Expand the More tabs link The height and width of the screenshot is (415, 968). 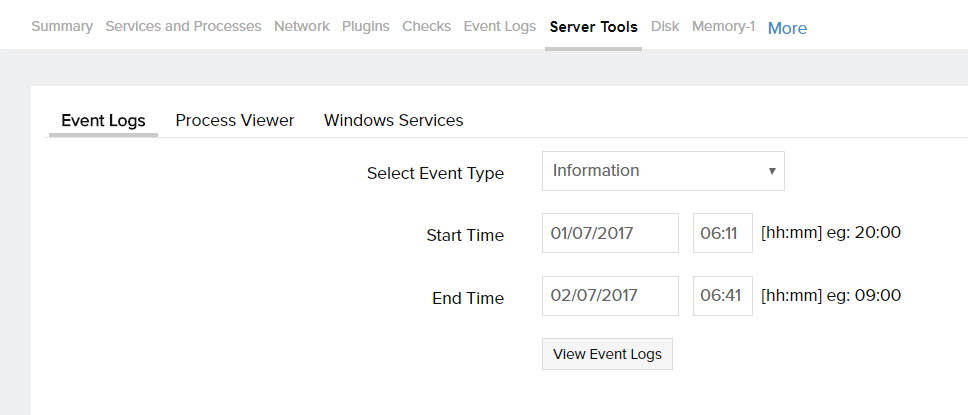pos(787,28)
